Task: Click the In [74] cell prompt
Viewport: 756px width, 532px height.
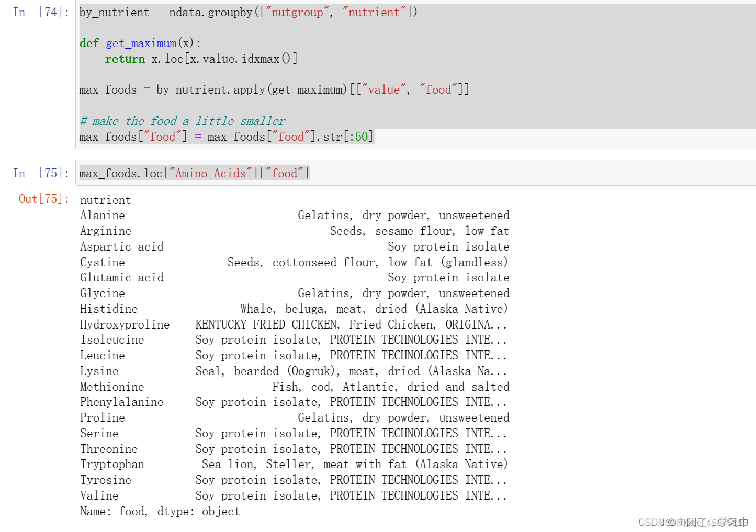Action: [x=41, y=12]
